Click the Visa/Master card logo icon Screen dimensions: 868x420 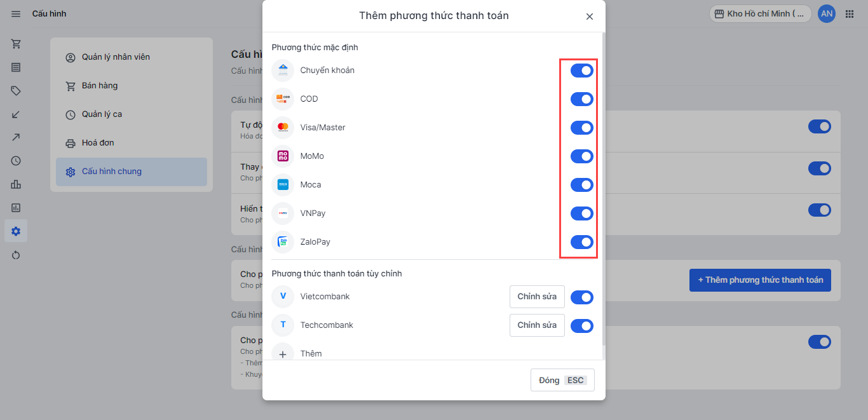283,128
